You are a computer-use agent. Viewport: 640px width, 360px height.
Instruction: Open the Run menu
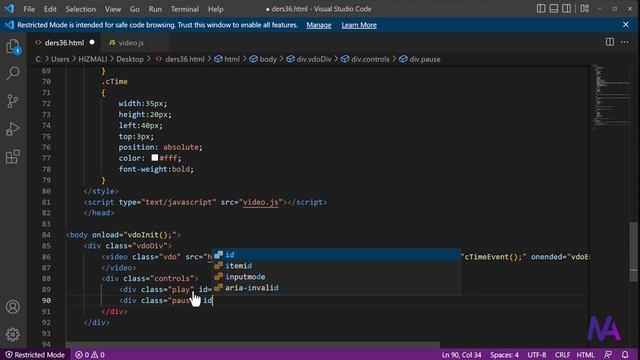[155, 9]
